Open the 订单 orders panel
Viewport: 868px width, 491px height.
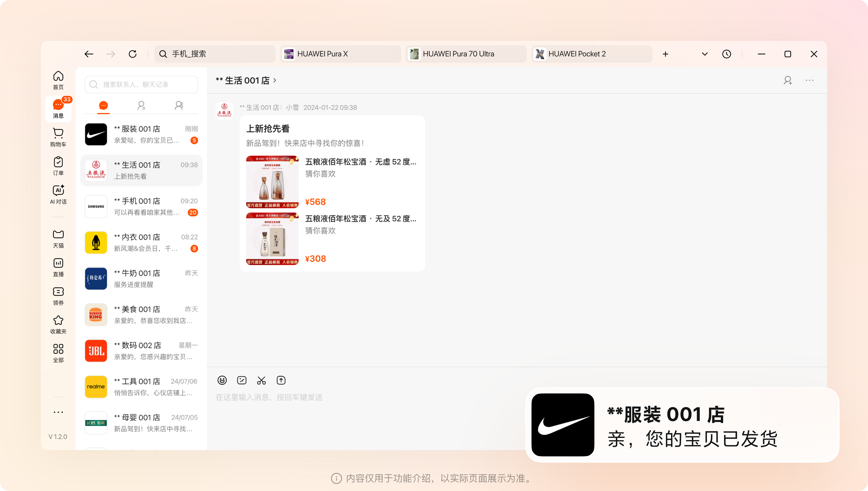point(58,165)
